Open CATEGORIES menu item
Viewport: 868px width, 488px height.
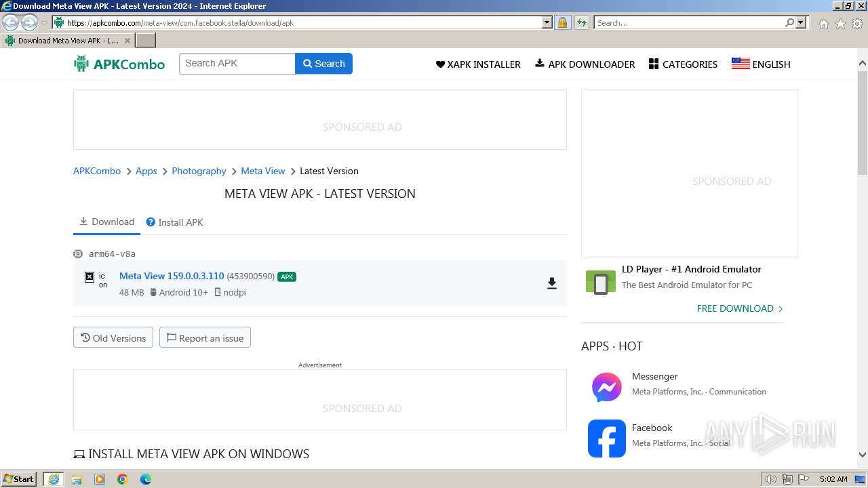[x=683, y=64]
